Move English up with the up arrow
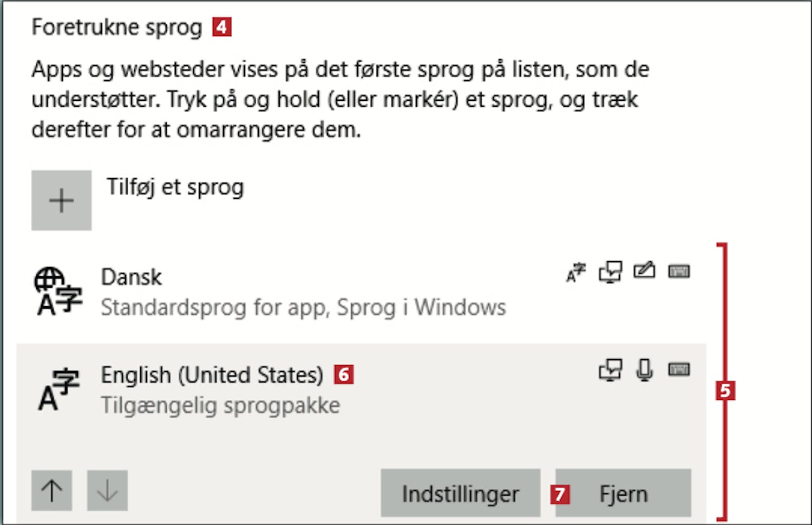 pyautogui.click(x=52, y=491)
